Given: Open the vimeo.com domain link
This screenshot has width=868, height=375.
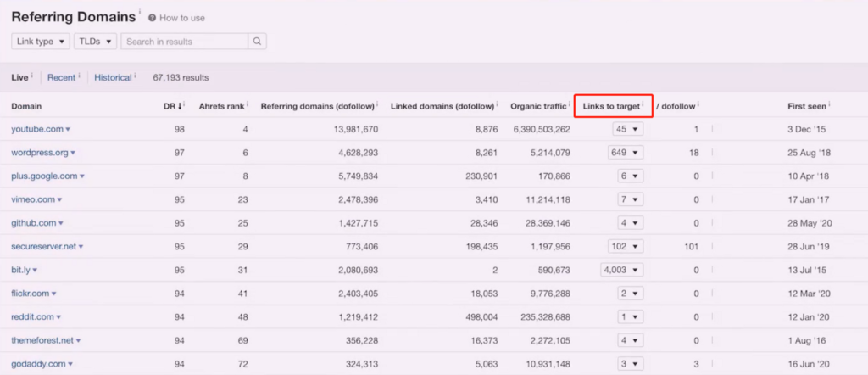Looking at the screenshot, I should point(33,199).
